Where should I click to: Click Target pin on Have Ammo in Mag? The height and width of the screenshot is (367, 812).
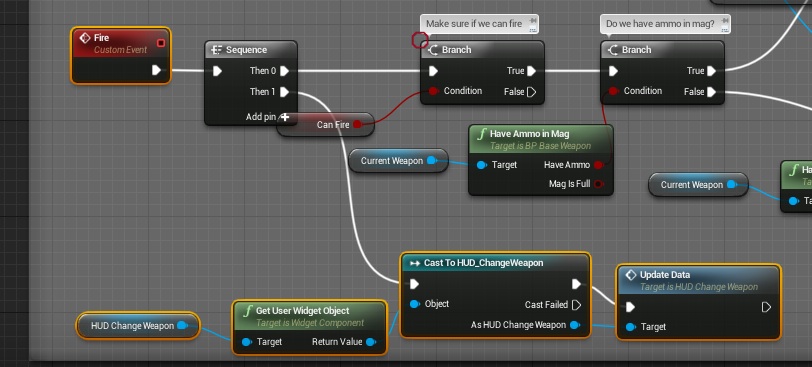pos(481,165)
